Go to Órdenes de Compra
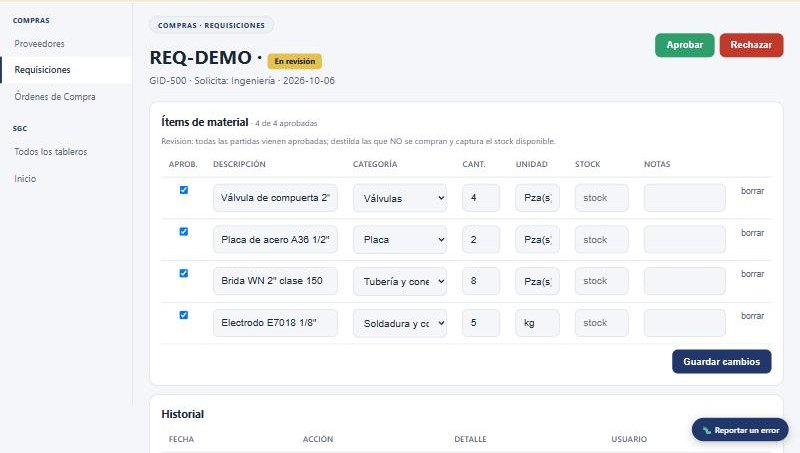 [55, 96]
